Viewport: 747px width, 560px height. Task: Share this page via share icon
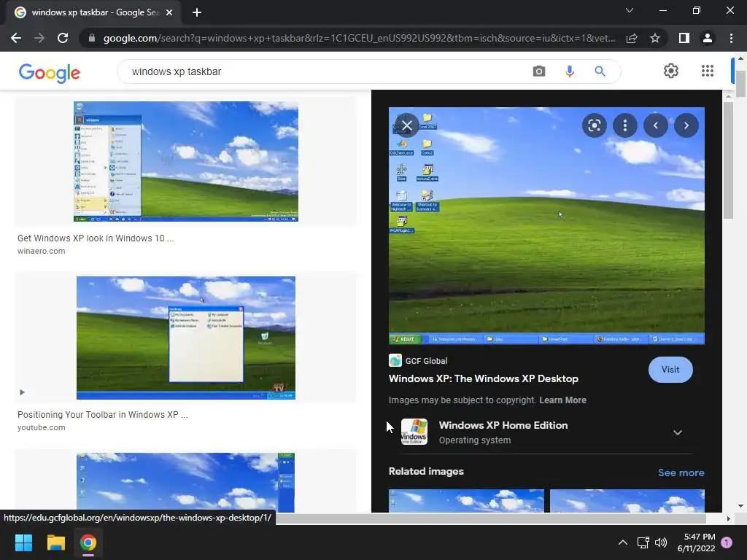(x=632, y=38)
